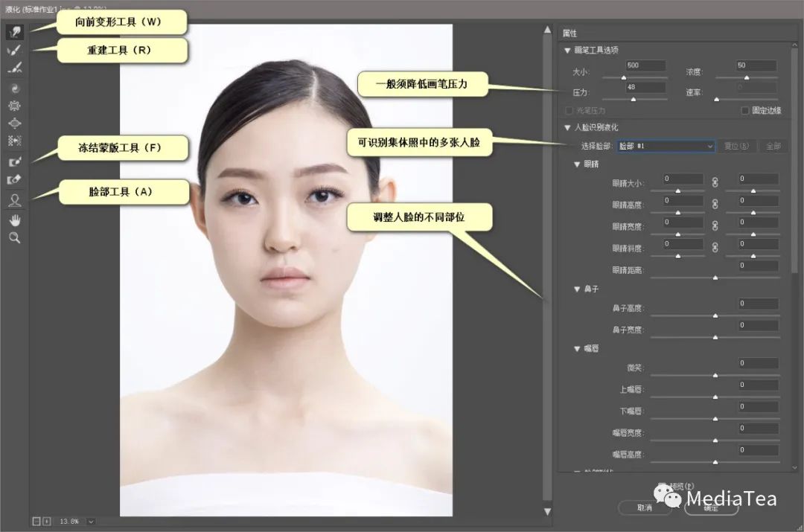
Task: Select the Bloat tool
Action: click(x=15, y=124)
